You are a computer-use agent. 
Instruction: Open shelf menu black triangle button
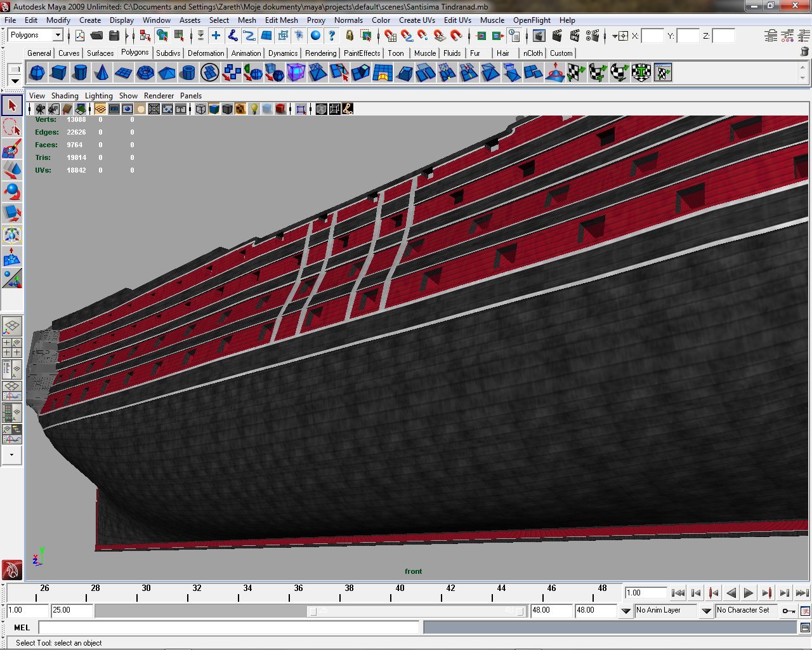[x=15, y=81]
